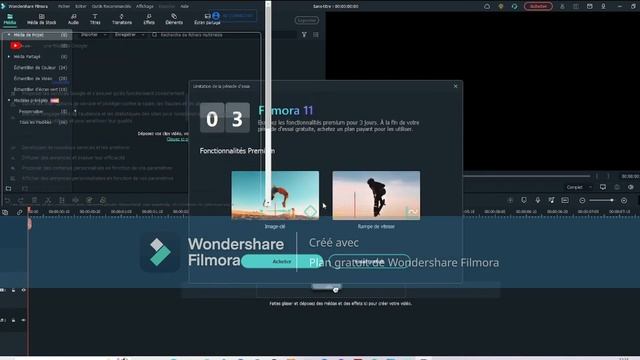Click the volume icon under preview

point(631,187)
